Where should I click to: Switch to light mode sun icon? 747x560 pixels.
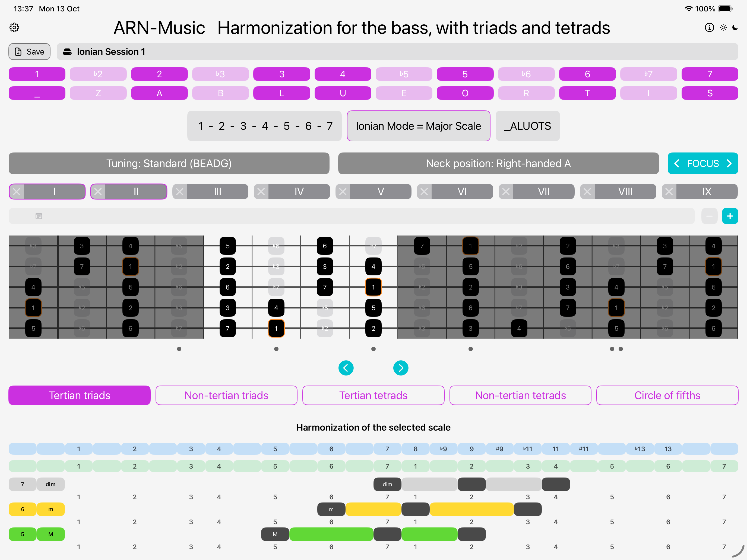723,27
